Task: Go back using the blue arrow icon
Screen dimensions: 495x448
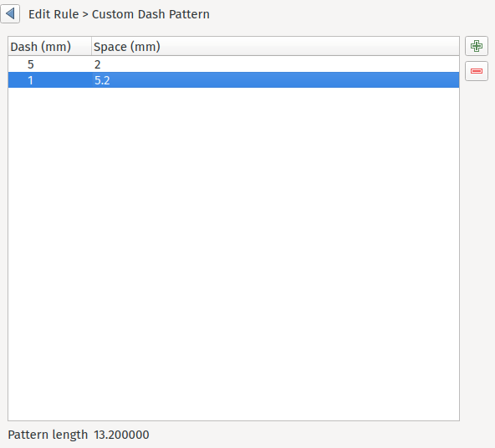Action: [x=10, y=14]
